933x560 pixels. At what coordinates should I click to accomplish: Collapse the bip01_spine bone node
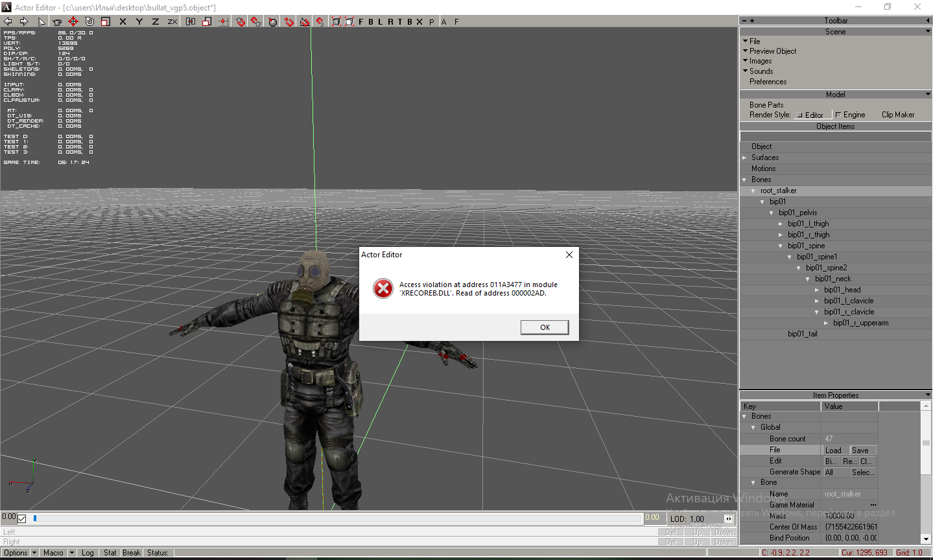[781, 246]
